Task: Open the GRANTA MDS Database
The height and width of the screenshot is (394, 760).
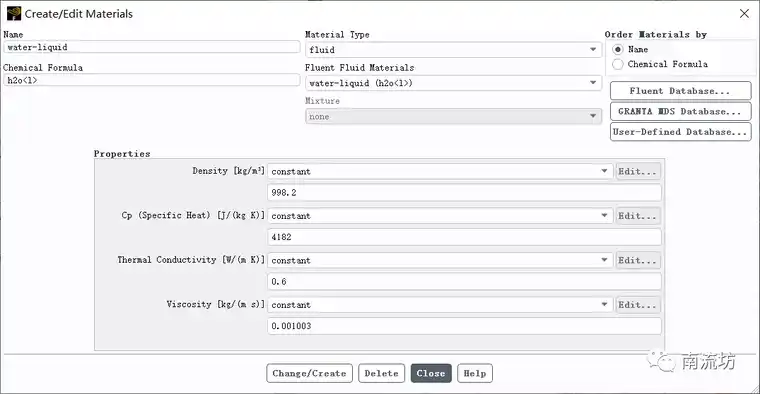Action: click(x=681, y=111)
